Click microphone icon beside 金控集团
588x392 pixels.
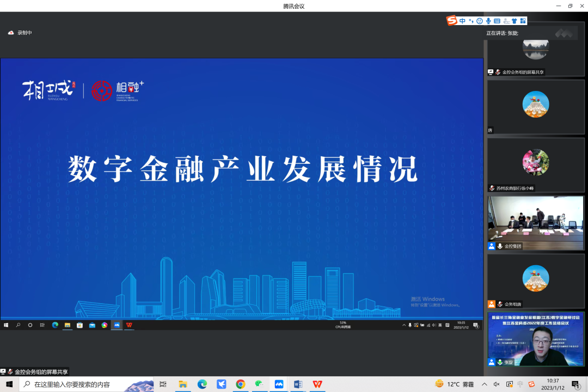click(499, 246)
